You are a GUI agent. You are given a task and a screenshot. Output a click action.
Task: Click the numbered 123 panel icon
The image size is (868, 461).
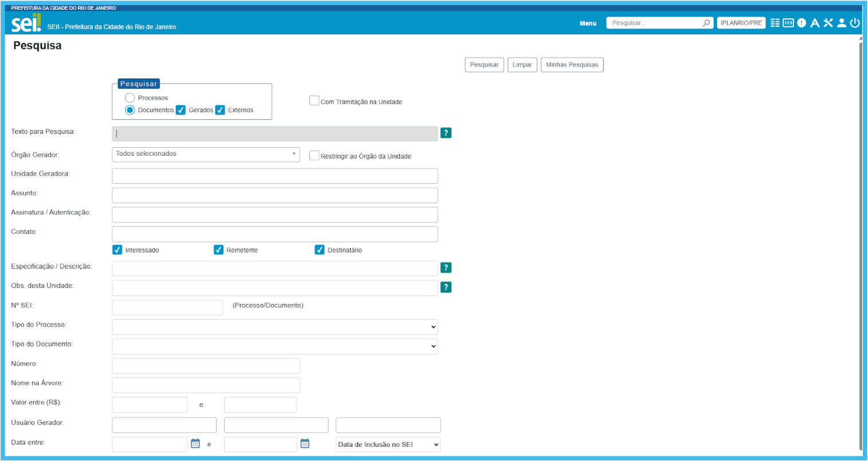click(x=788, y=23)
